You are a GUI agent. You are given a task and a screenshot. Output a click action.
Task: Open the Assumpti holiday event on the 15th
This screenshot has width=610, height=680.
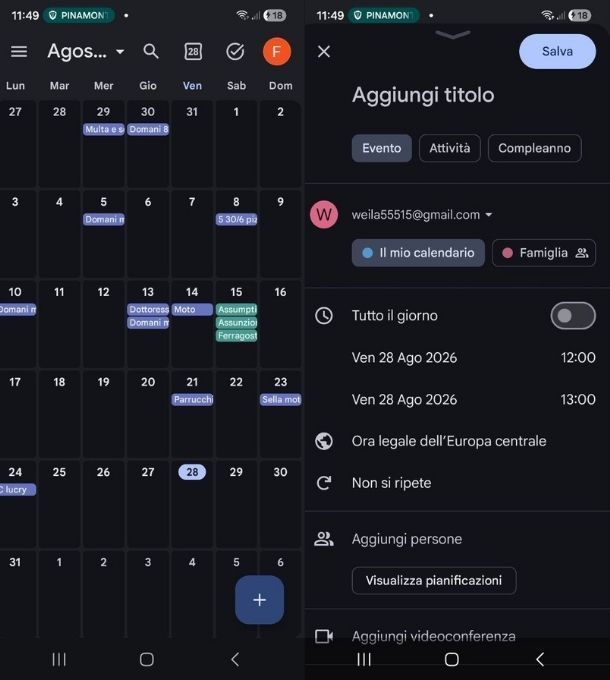point(236,309)
